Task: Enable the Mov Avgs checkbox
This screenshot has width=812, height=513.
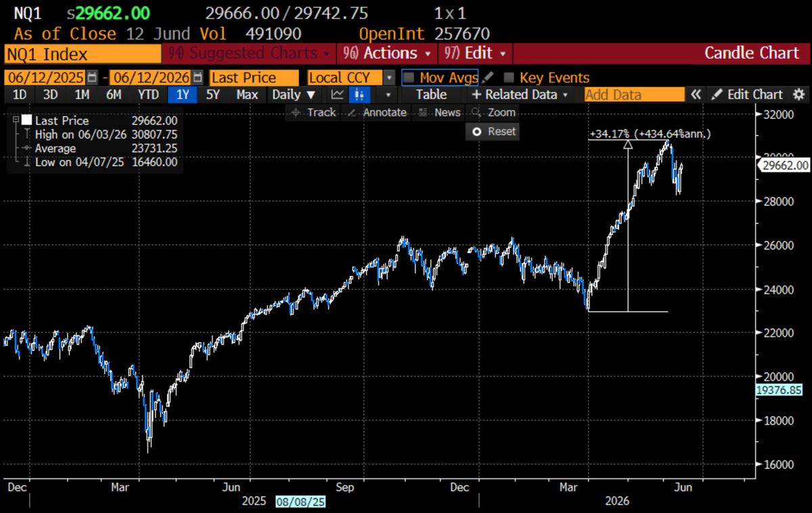Action: click(409, 78)
